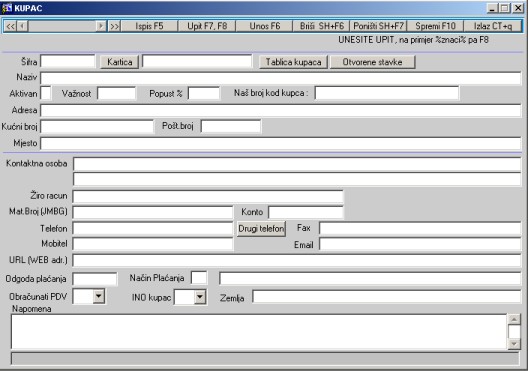
Task: Click the Drugi telefon button
Action: point(261,229)
